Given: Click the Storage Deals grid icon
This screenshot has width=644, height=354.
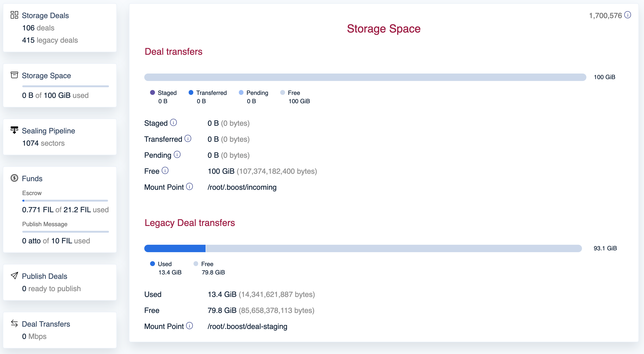Looking at the screenshot, I should coord(14,15).
